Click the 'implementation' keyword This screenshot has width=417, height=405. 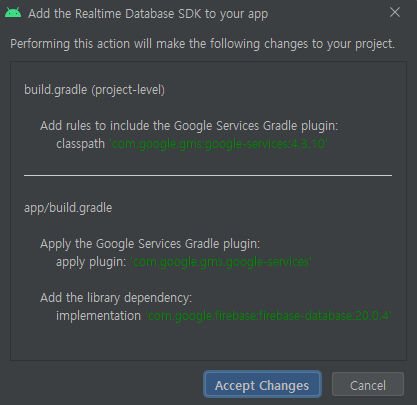(98, 316)
